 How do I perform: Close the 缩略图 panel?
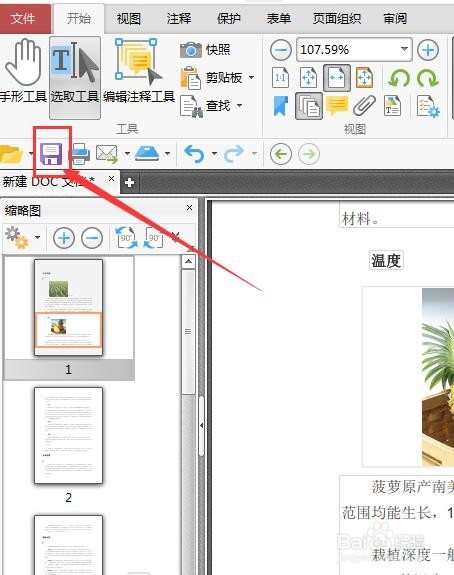[190, 208]
